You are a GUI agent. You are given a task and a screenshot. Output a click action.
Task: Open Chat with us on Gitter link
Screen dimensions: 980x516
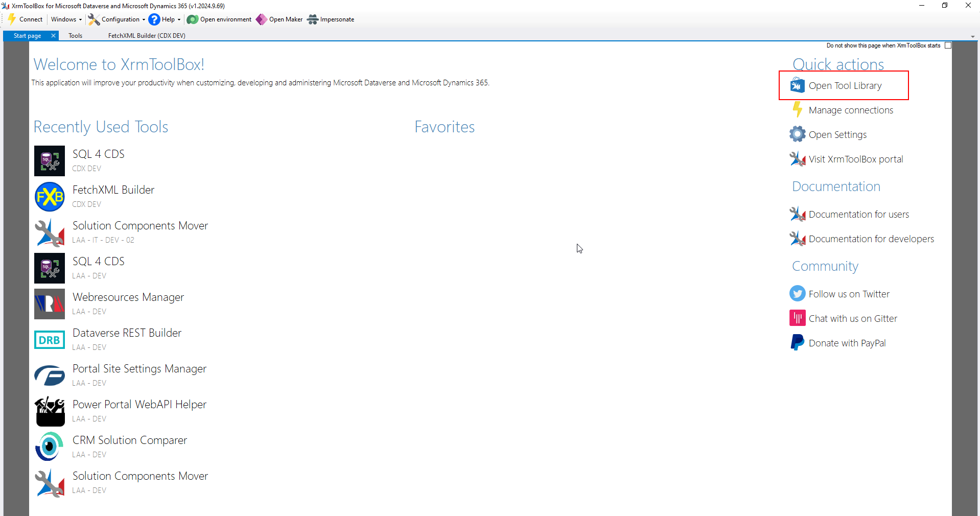click(853, 319)
